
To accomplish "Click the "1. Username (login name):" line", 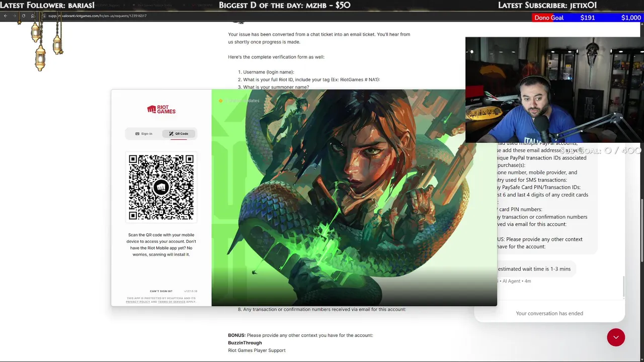I will click(266, 72).
